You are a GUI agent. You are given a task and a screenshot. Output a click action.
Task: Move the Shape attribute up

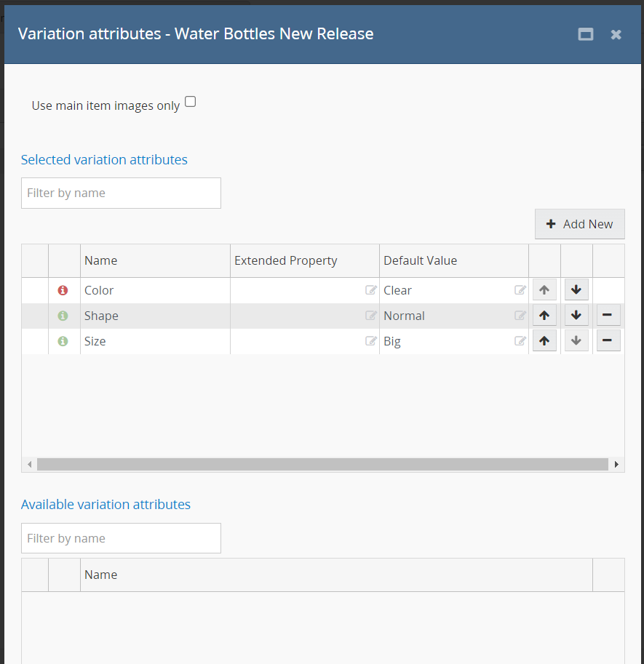(x=544, y=316)
